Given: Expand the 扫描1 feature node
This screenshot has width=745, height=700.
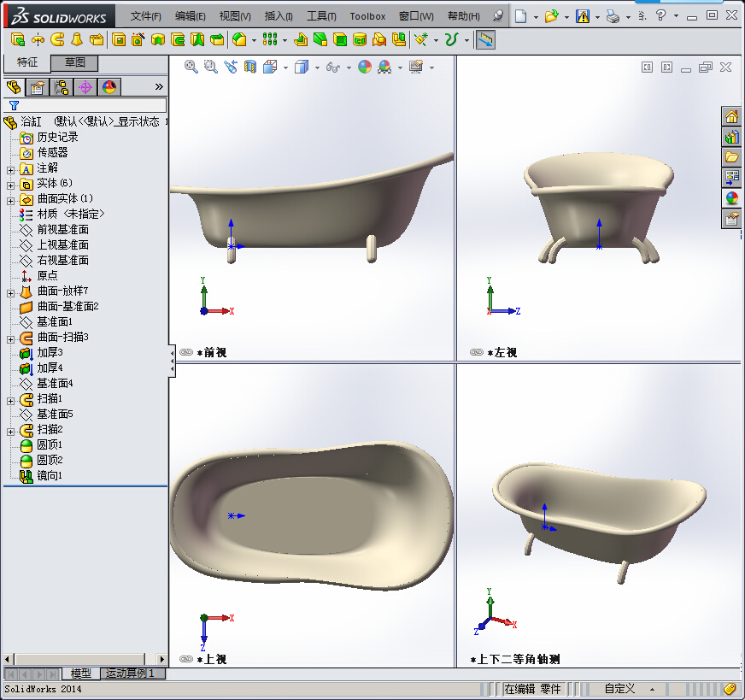Looking at the screenshot, I should coord(10,401).
